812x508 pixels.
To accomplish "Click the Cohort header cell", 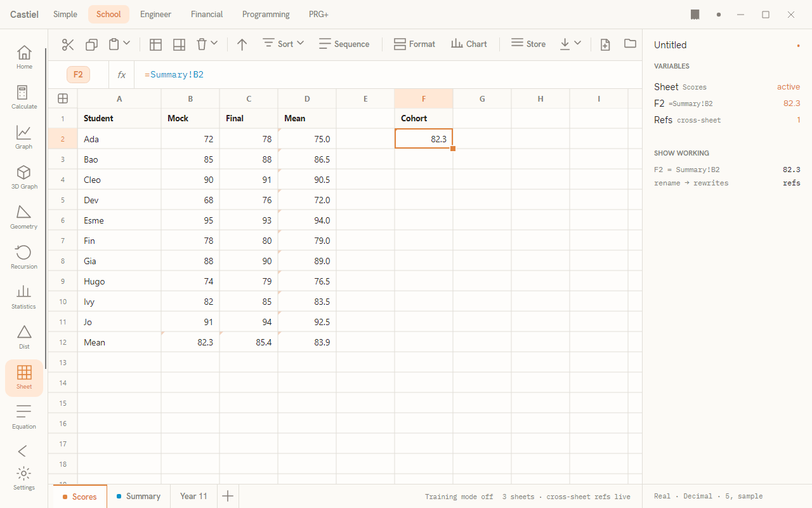I will 424,118.
